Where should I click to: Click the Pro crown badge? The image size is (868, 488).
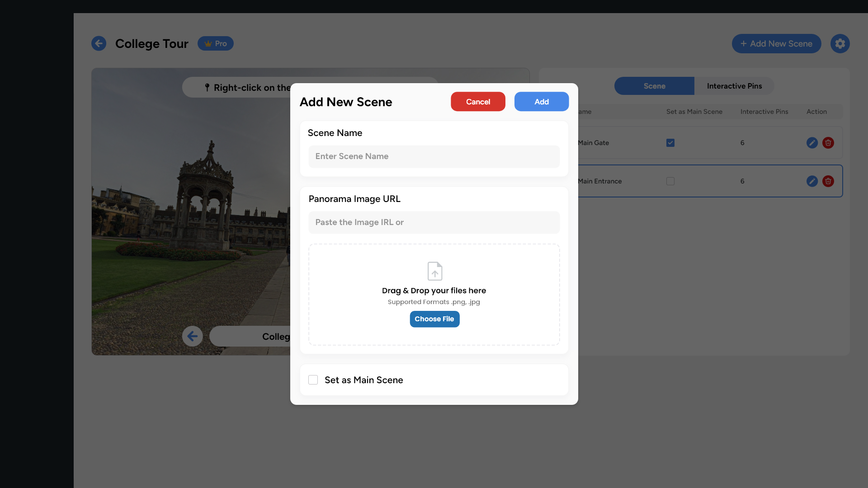[x=216, y=43]
